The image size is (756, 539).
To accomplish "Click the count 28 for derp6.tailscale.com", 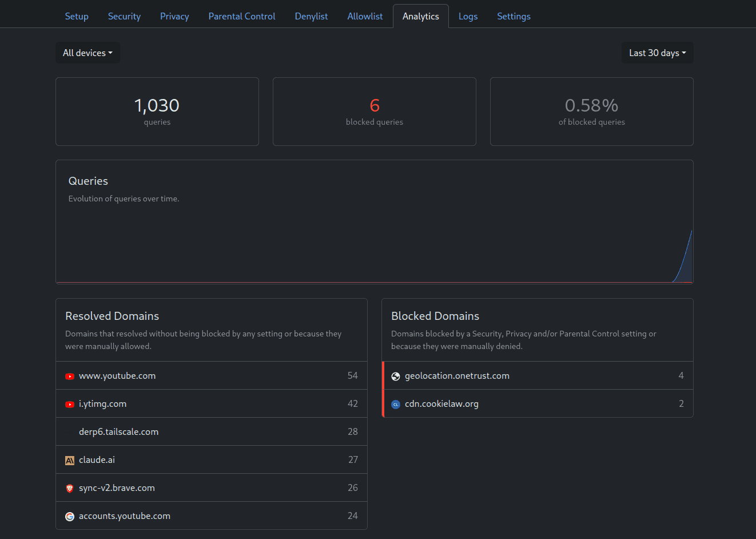I will click(352, 432).
